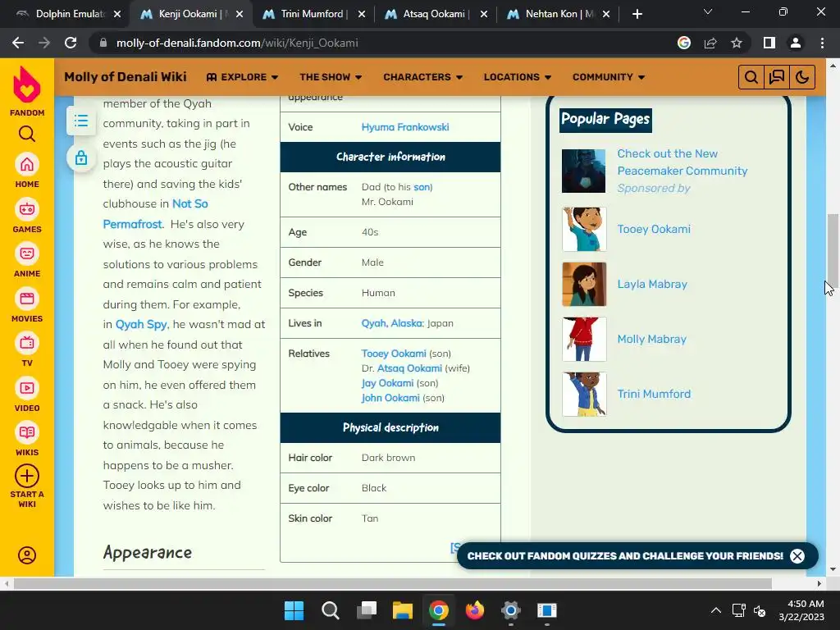Open Chrome three-dot menu
Image resolution: width=840 pixels, height=630 pixels.
pyautogui.click(x=822, y=43)
